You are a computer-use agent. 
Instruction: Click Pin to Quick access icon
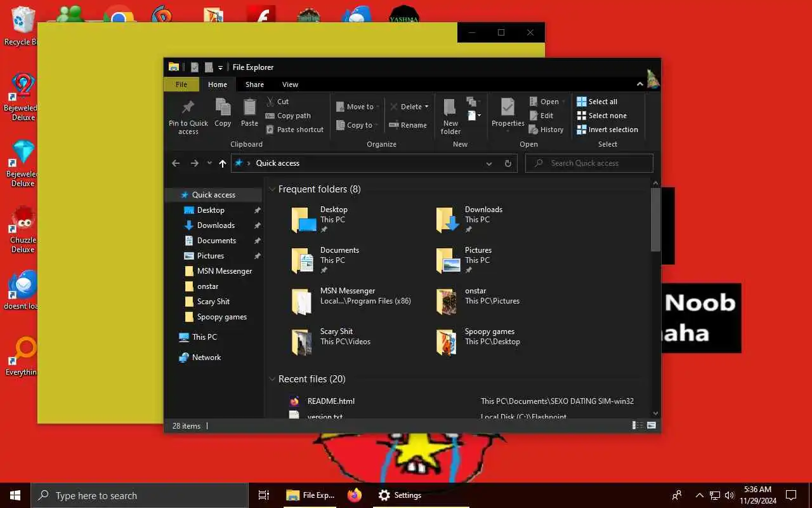pos(188,107)
